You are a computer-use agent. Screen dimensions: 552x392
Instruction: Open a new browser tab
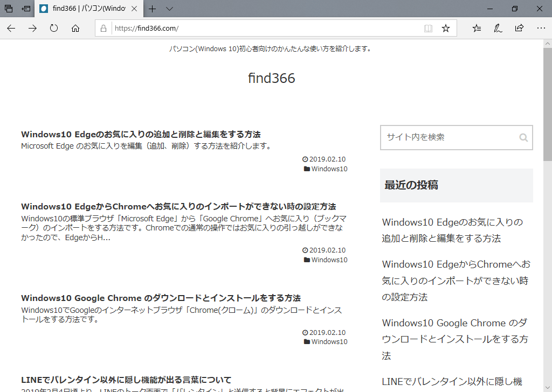[152, 9]
